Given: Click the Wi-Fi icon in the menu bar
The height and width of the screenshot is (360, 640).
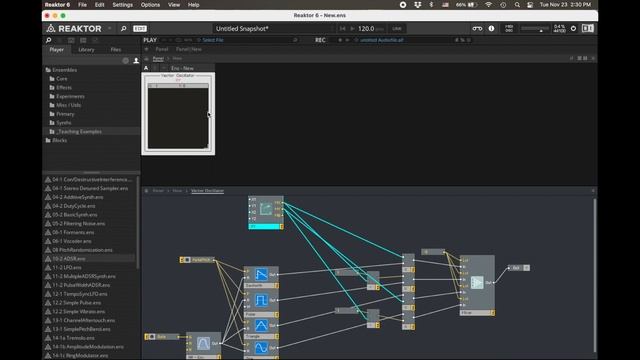Looking at the screenshot, I should [x=488, y=5].
